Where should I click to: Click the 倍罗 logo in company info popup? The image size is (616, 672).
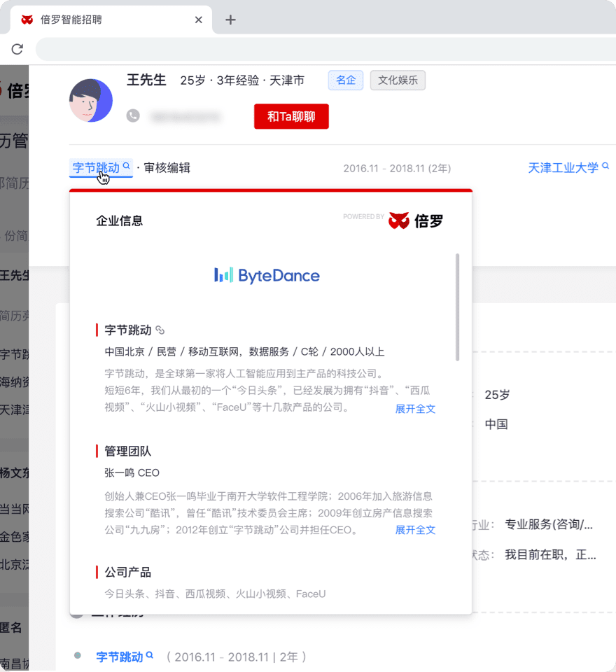416,220
